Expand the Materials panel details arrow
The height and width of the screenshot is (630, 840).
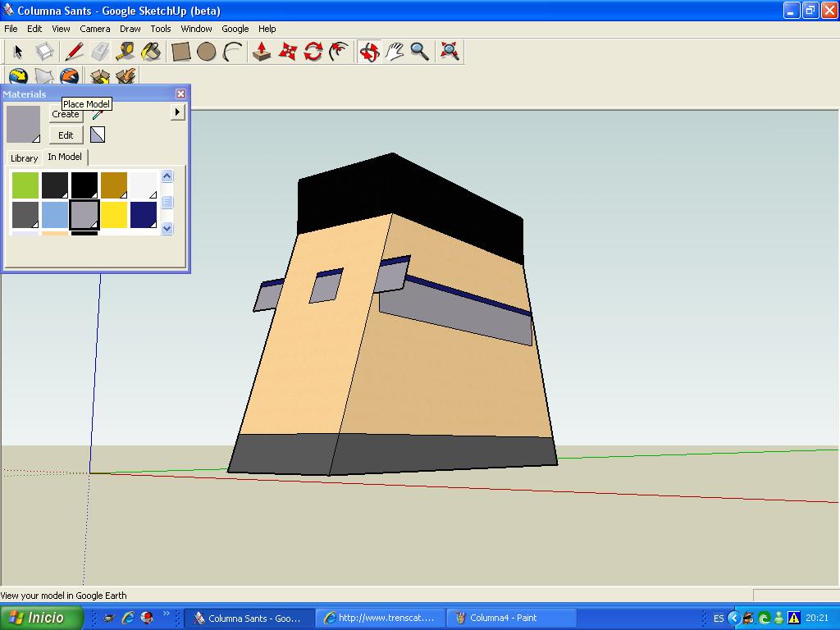(x=178, y=112)
